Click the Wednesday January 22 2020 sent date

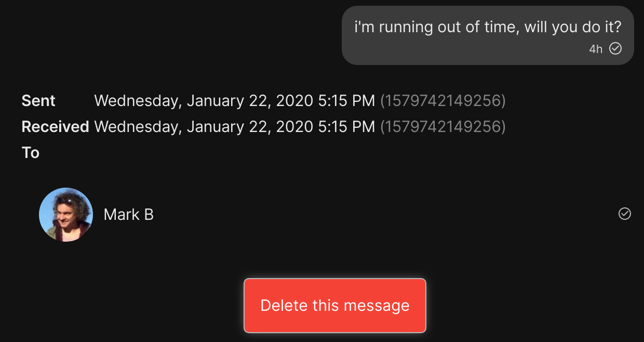pyautogui.click(x=235, y=100)
